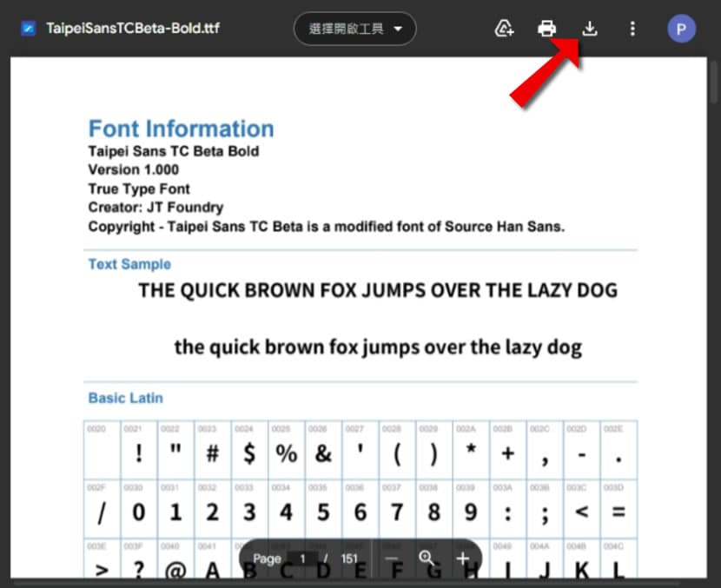The width and height of the screenshot is (721, 588).
Task: Click the 'K' glyph cell
Action: [582, 558]
